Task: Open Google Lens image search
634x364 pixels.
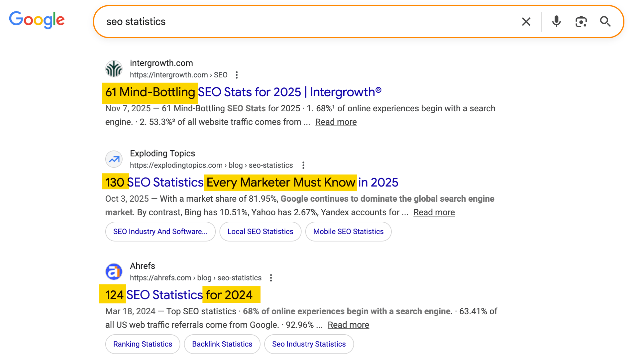Action: point(581,21)
